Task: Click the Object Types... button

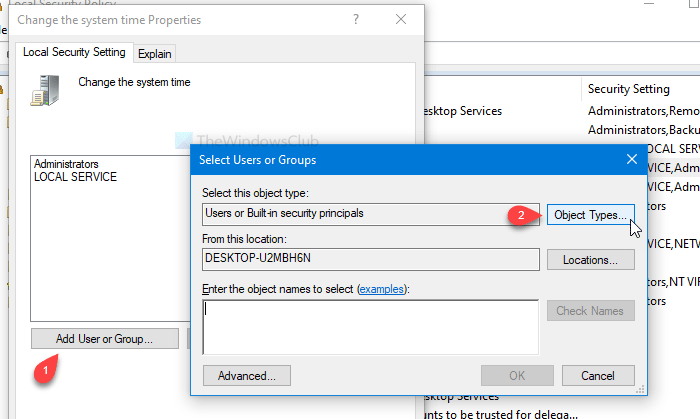Action: [590, 215]
